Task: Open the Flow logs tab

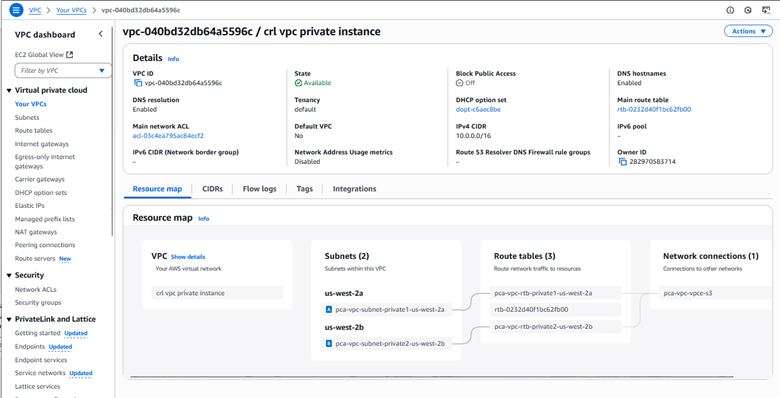Action: (259, 189)
